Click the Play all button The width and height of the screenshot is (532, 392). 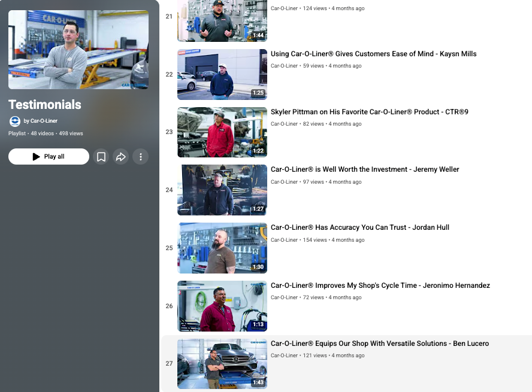click(x=49, y=156)
